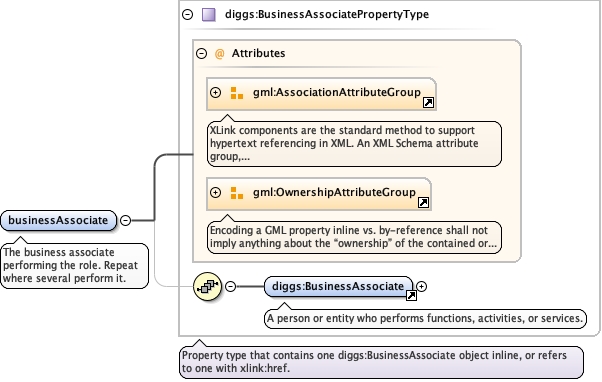This screenshot has height=382, width=602.
Task: Click the orange squares icon of AssociationAttributeGroup
Action: pos(236,93)
